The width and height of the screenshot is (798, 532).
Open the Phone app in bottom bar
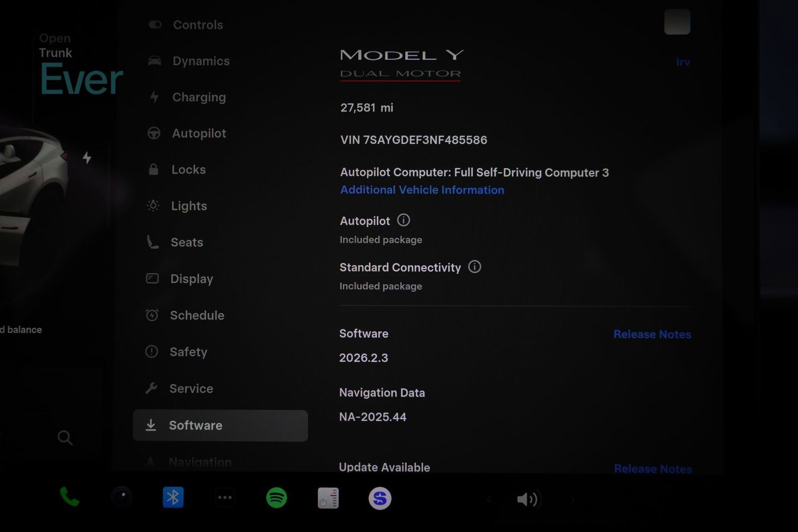coord(69,497)
